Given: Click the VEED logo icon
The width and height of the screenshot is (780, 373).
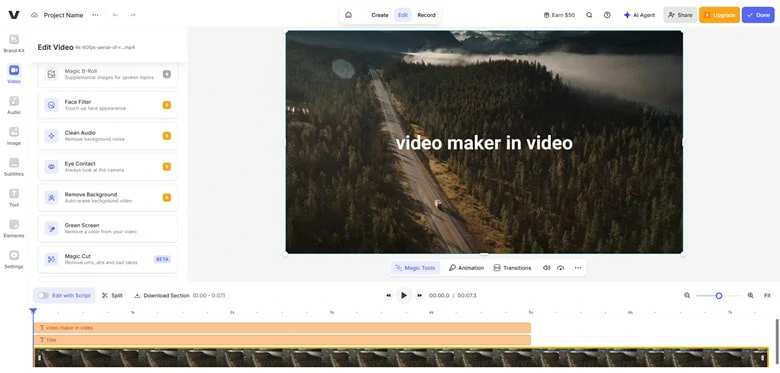Looking at the screenshot, I should tap(14, 15).
